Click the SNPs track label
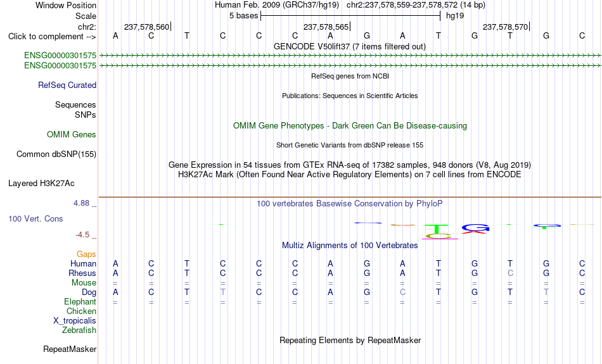The image size is (602, 364). [86, 115]
